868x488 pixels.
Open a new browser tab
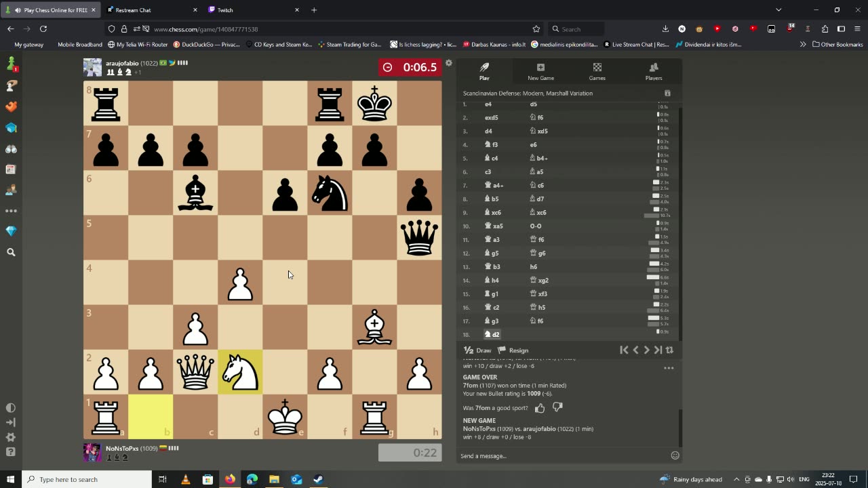tap(314, 10)
